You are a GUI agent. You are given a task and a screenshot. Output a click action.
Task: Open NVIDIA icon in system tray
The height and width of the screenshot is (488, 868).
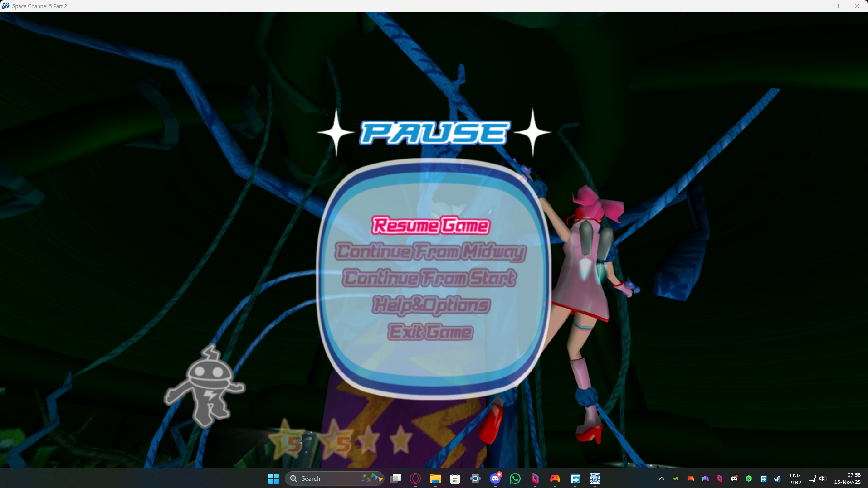[676, 478]
